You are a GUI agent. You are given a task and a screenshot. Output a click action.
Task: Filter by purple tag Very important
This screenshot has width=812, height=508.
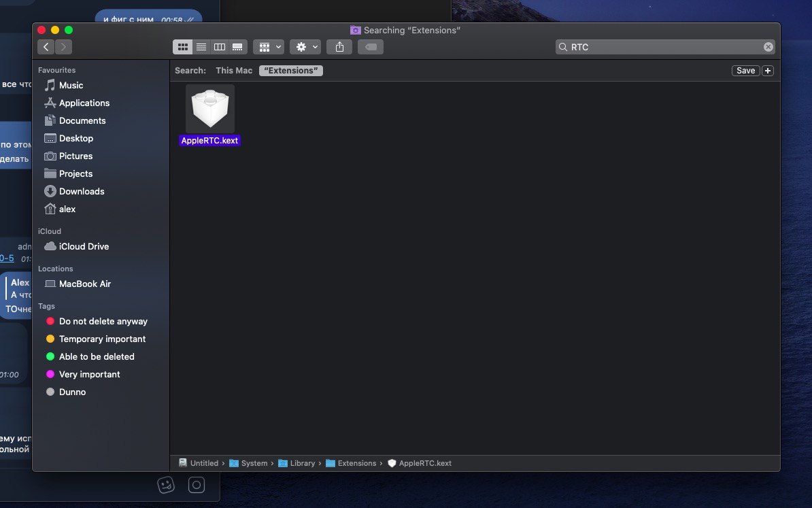click(89, 374)
